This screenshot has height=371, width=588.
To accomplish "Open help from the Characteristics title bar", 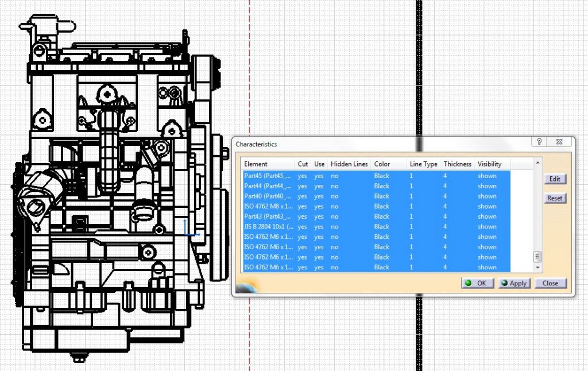I will 539,142.
